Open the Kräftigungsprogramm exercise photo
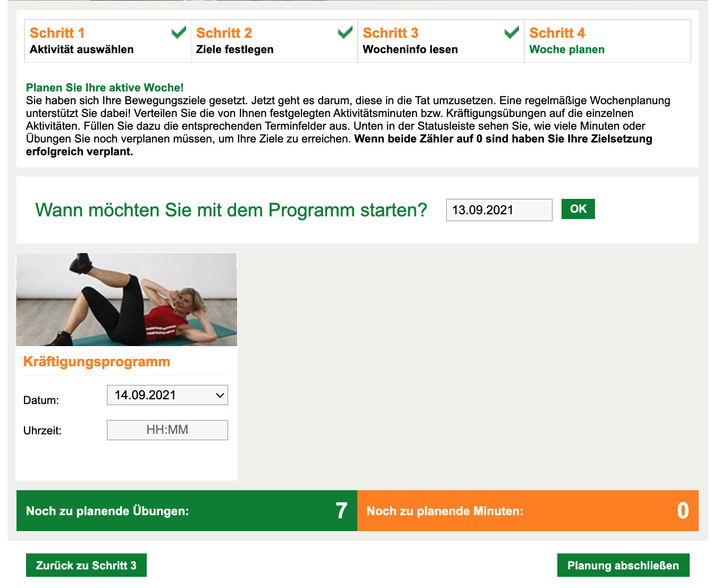The image size is (720, 588). click(127, 299)
